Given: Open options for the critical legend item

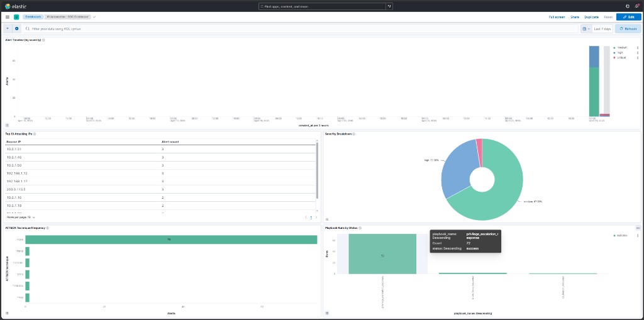Looking at the screenshot, I should (638, 57).
